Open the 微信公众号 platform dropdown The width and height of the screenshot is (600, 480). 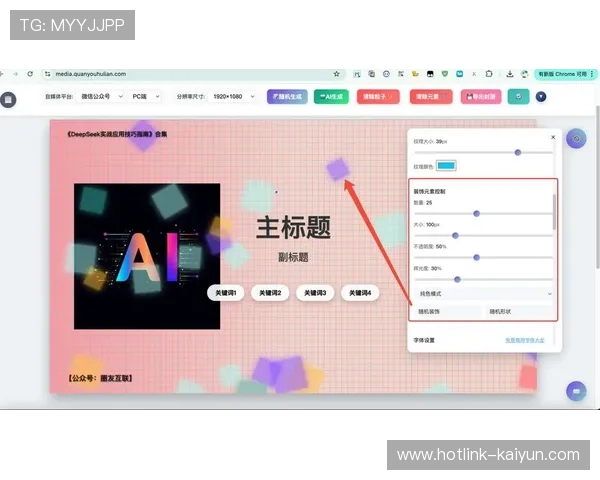101,96
